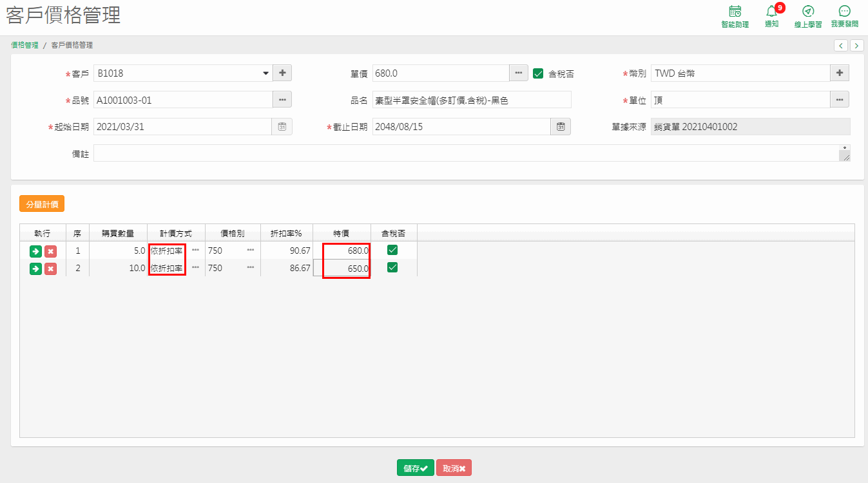This screenshot has height=483, width=868.
Task: Add new currency with plus button
Action: click(x=840, y=73)
